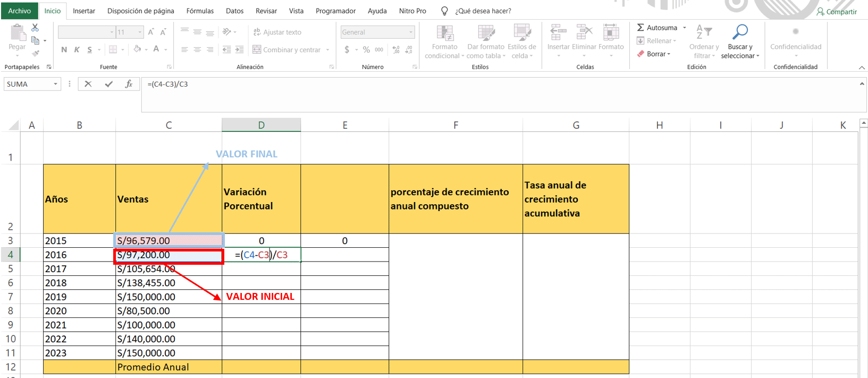The image size is (868, 378).
Task: Open Fuente dialog launcher
Action: tap(170, 67)
